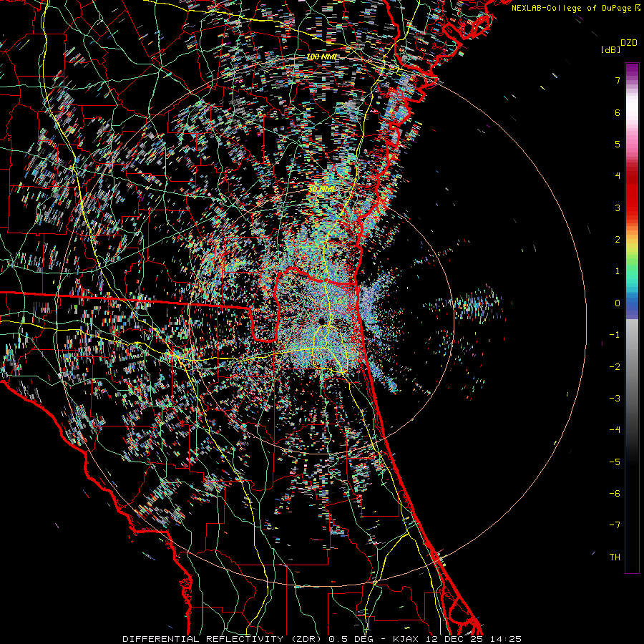The width and height of the screenshot is (644, 644).
Task: Click the 6 value on the scale
Action: 618,112
